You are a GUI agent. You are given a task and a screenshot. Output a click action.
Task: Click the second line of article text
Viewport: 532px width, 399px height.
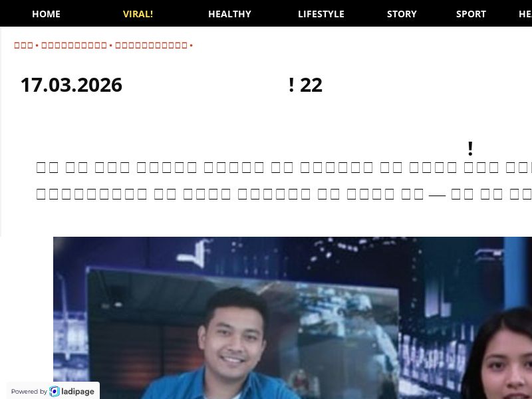[x=283, y=194]
